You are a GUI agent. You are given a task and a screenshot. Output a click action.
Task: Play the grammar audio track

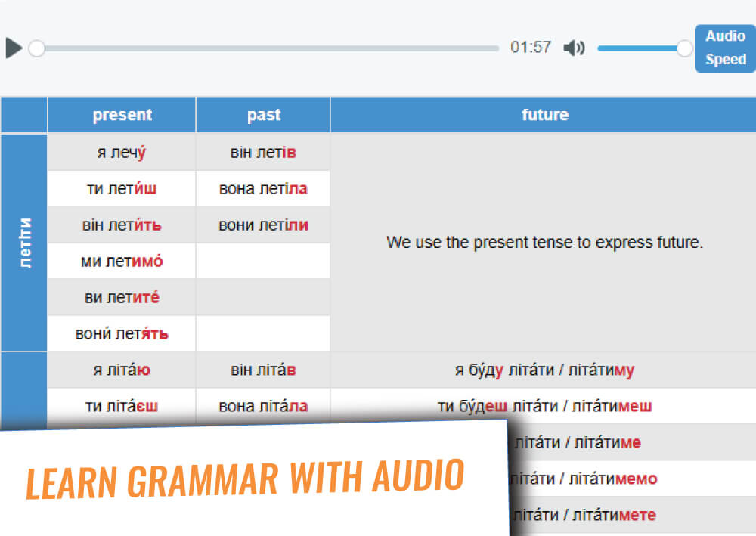click(x=14, y=48)
